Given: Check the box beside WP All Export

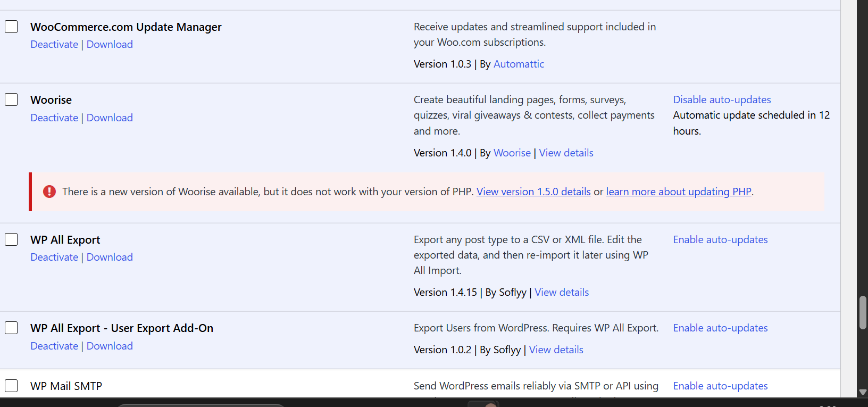Looking at the screenshot, I should pos(11,239).
